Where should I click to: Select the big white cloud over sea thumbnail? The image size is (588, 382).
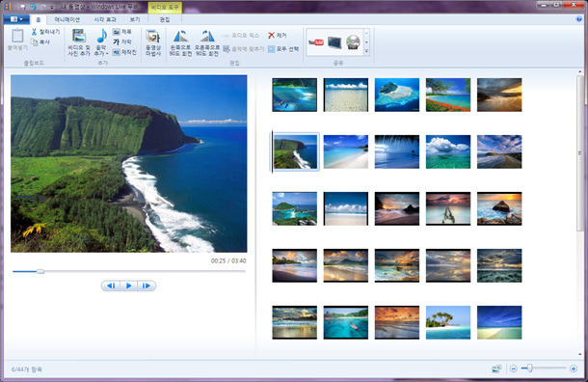point(448,151)
